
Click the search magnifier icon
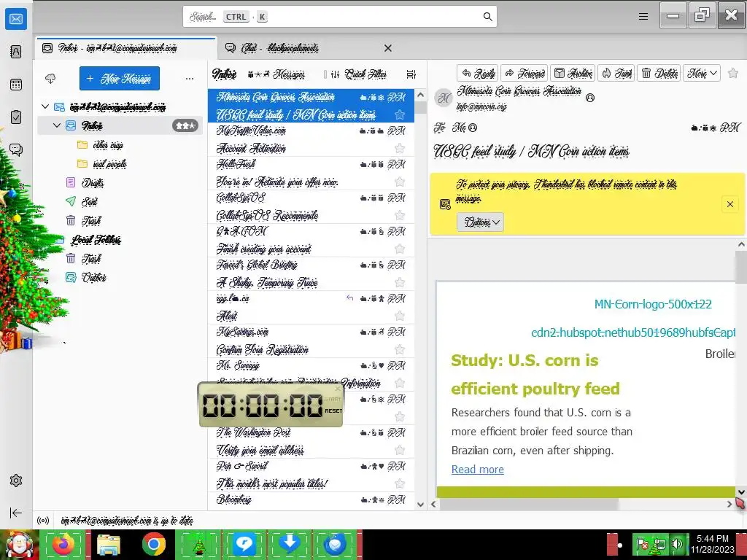coord(487,17)
